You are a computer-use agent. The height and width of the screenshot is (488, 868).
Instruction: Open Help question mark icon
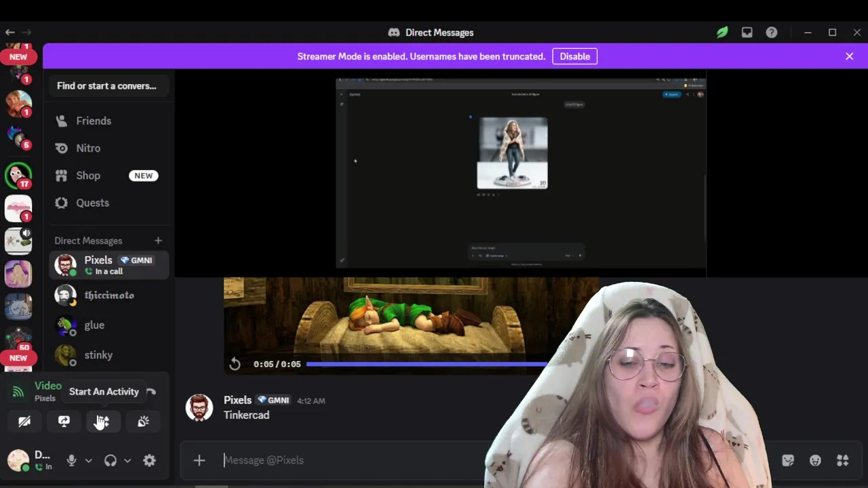coord(772,33)
